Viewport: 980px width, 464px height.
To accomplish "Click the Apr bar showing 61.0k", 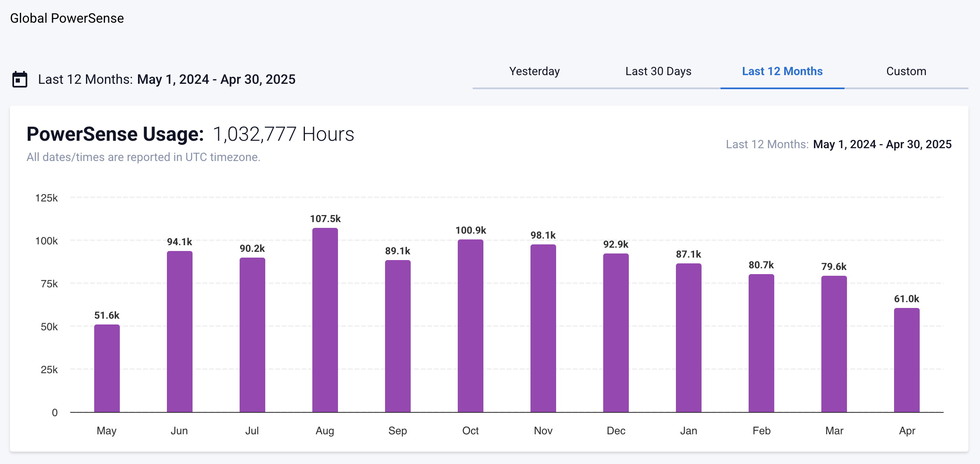I will 906,360.
